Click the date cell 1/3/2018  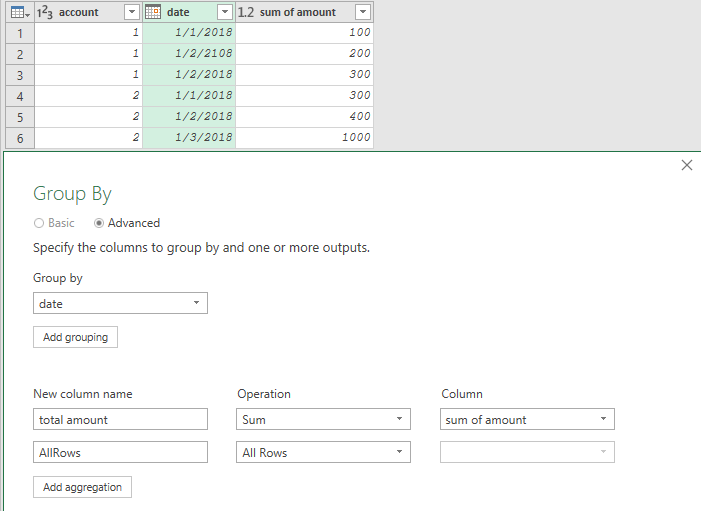189,138
